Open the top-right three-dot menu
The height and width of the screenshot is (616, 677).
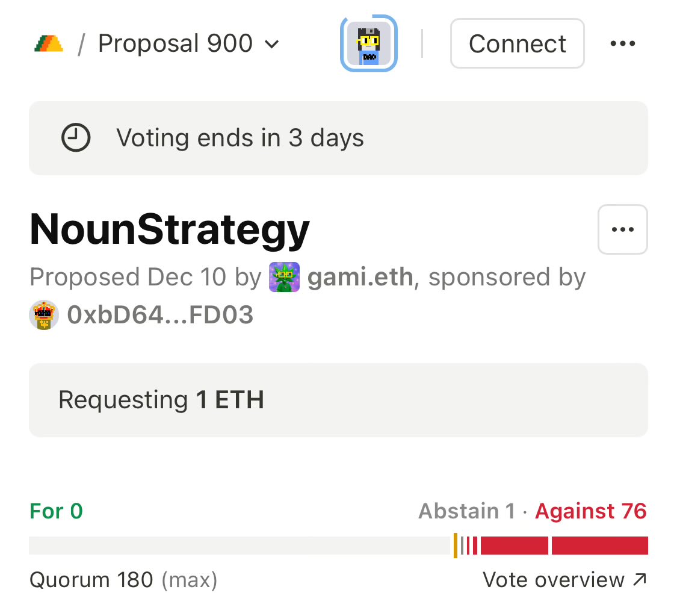point(622,44)
